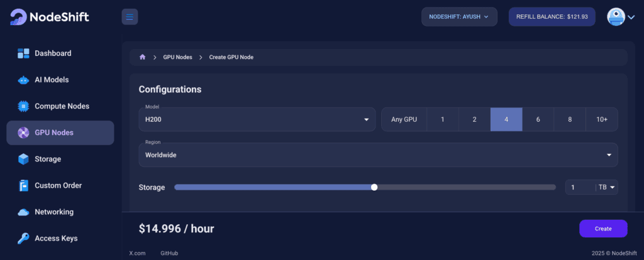Select 2 GPU count option
Image resolution: width=644 pixels, height=260 pixels.
click(474, 119)
